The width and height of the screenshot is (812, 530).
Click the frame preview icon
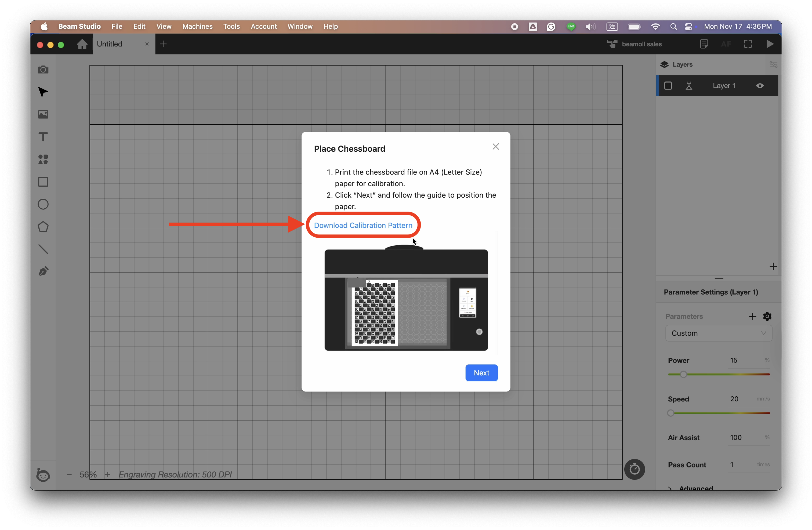(748, 44)
